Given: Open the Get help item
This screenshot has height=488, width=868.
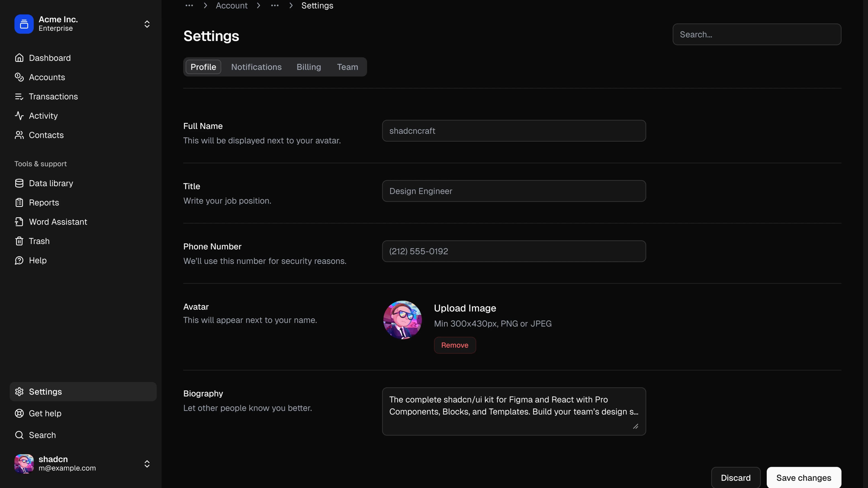Looking at the screenshot, I should point(45,413).
